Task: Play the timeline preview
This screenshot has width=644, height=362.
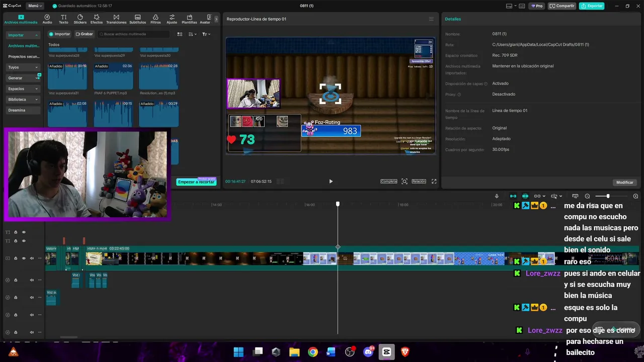Action: pos(331,182)
